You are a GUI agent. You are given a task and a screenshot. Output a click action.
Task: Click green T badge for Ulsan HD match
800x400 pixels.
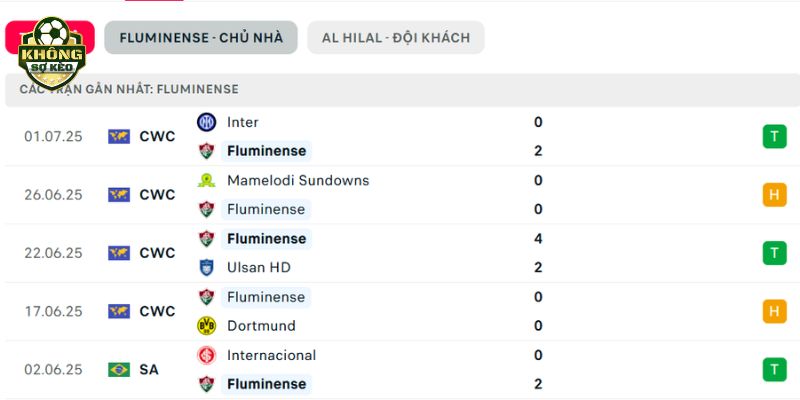coord(774,253)
